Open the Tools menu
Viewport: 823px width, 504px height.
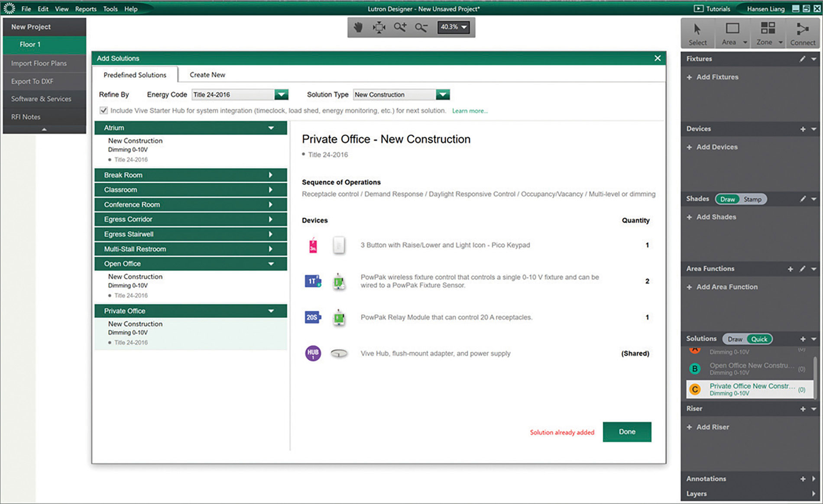[x=110, y=9]
